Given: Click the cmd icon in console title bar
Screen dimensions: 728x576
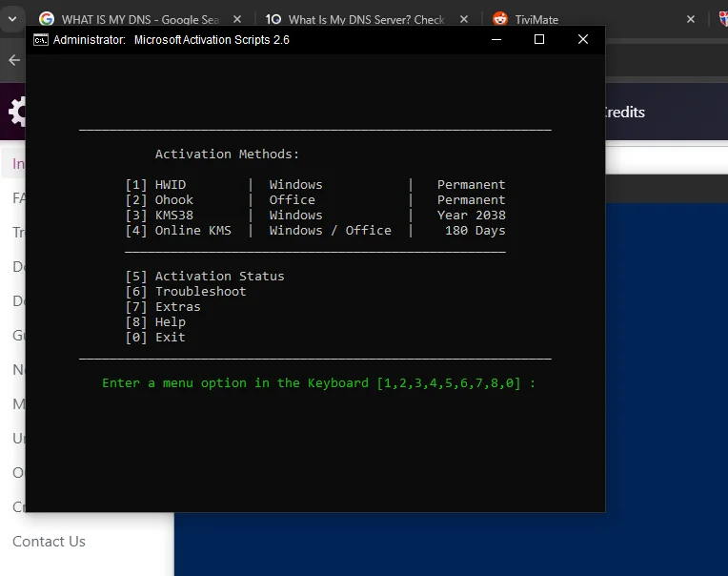Looking at the screenshot, I should coord(41,40).
